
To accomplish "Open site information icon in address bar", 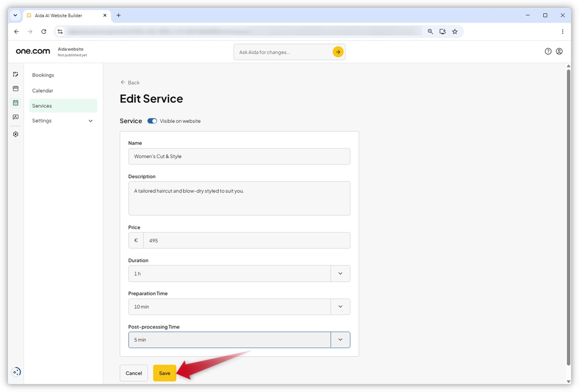I will [60, 31].
